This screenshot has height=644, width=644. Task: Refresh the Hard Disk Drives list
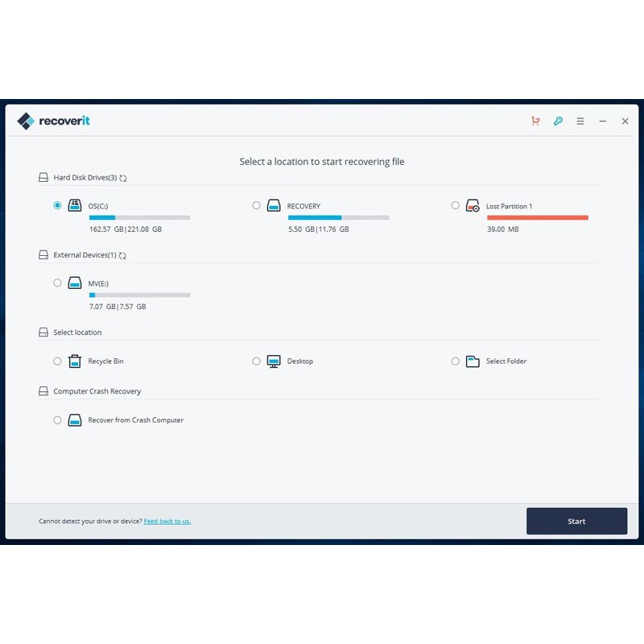[123, 178]
